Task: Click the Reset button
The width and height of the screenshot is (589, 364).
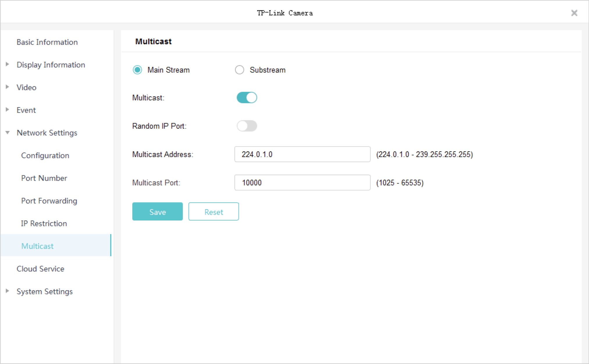Action: [x=213, y=212]
